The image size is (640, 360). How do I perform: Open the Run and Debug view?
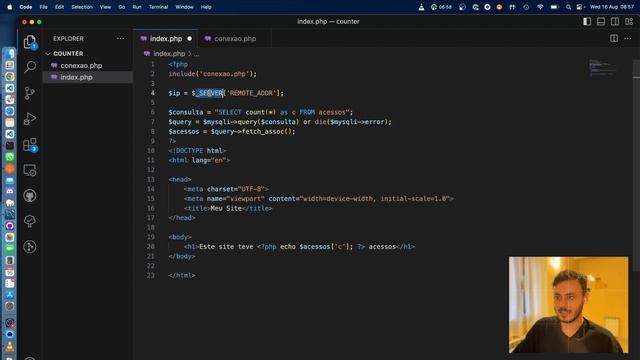[30, 119]
